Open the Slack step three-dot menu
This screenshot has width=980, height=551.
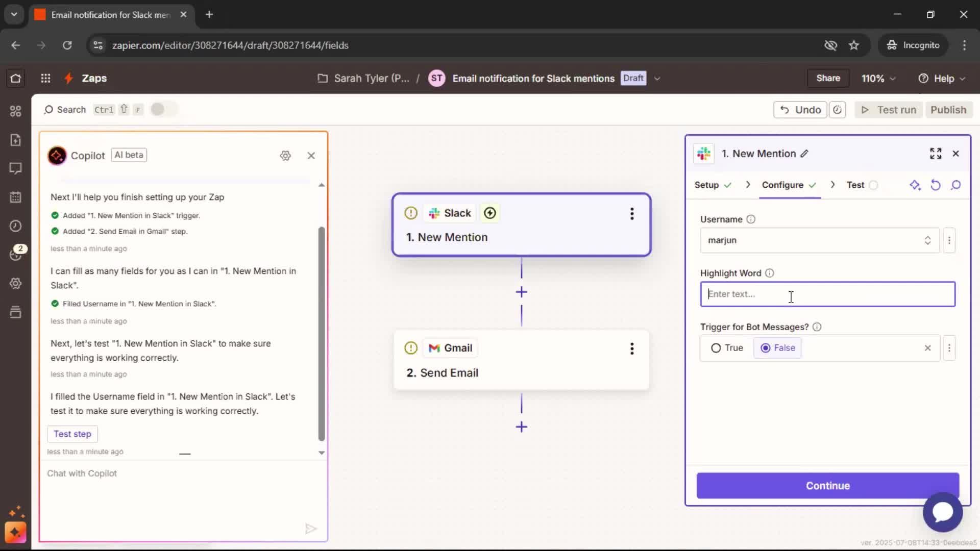pos(632,214)
